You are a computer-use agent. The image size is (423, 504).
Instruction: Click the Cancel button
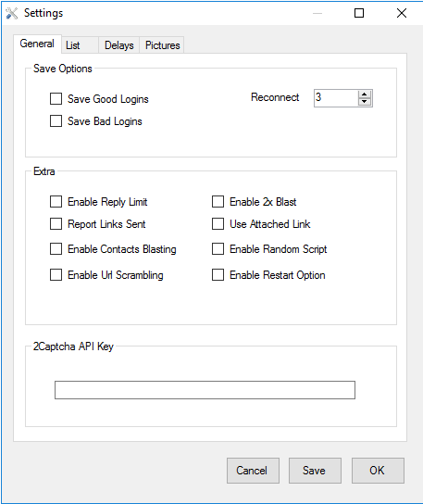[x=253, y=471]
